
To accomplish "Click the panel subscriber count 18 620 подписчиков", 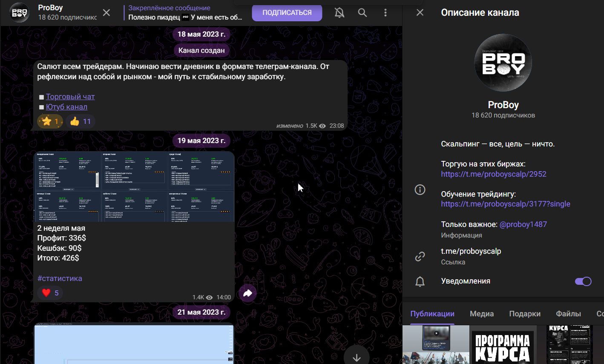I will pyautogui.click(x=503, y=115).
